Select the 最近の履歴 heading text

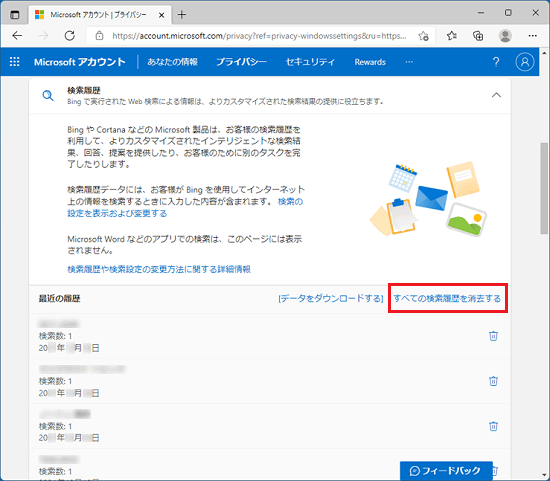pyautogui.click(x=60, y=299)
